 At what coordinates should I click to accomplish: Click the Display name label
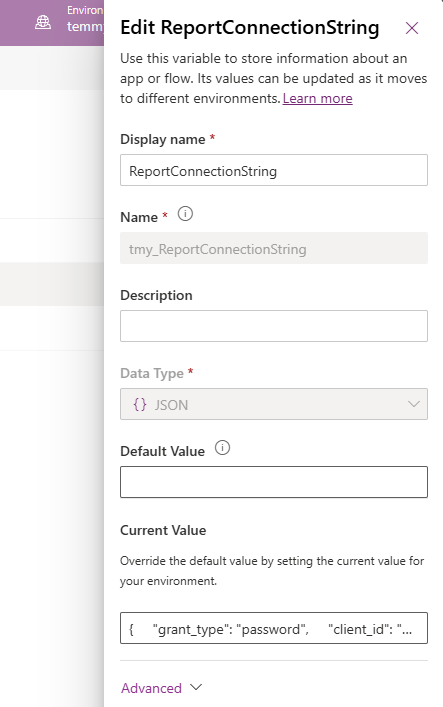[163, 139]
